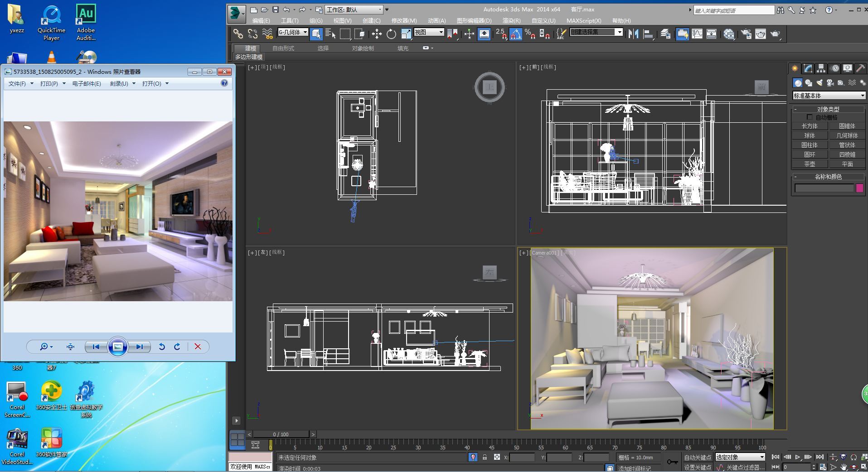Open the 标准基本体 primitives dropdown

click(829, 96)
